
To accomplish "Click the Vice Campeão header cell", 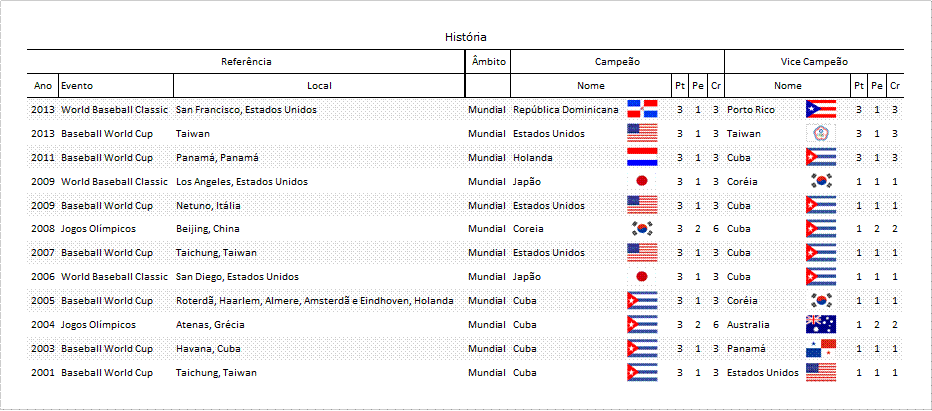I will point(814,61).
